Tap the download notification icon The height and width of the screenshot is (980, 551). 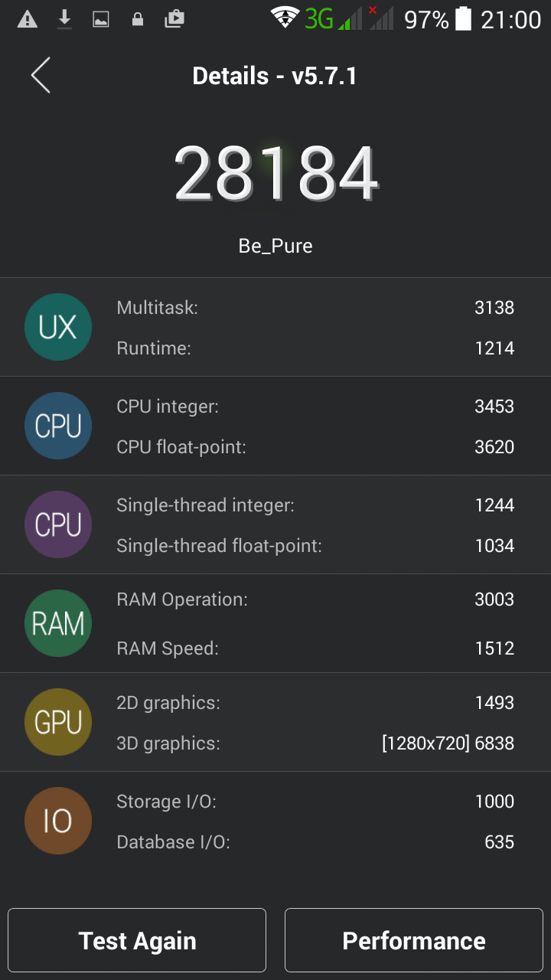pos(64,19)
